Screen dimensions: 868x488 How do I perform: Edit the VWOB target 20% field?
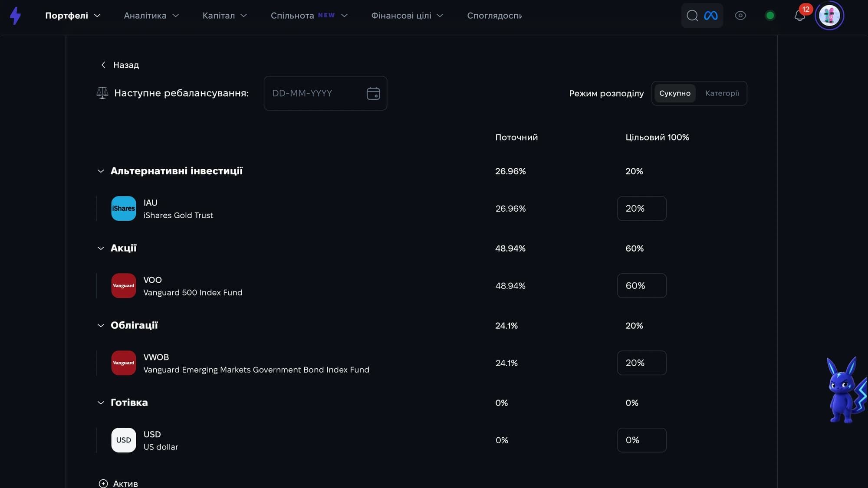pos(642,363)
